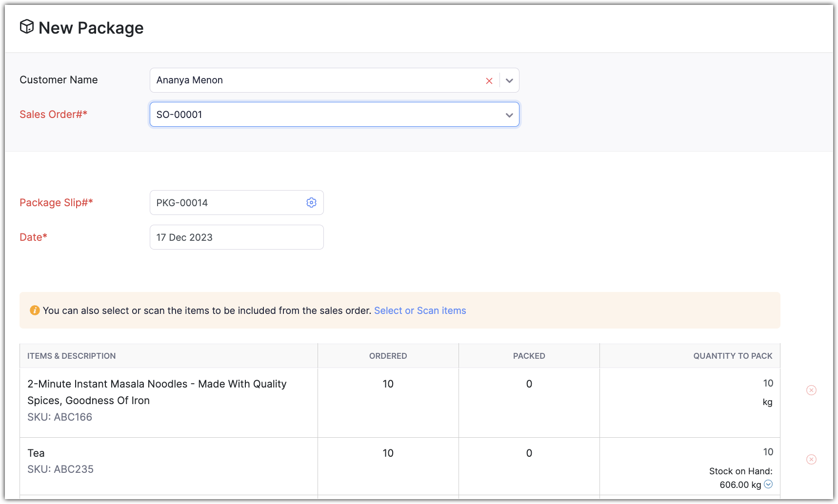Select the Tea item name
The height and width of the screenshot is (504, 838).
(36, 453)
